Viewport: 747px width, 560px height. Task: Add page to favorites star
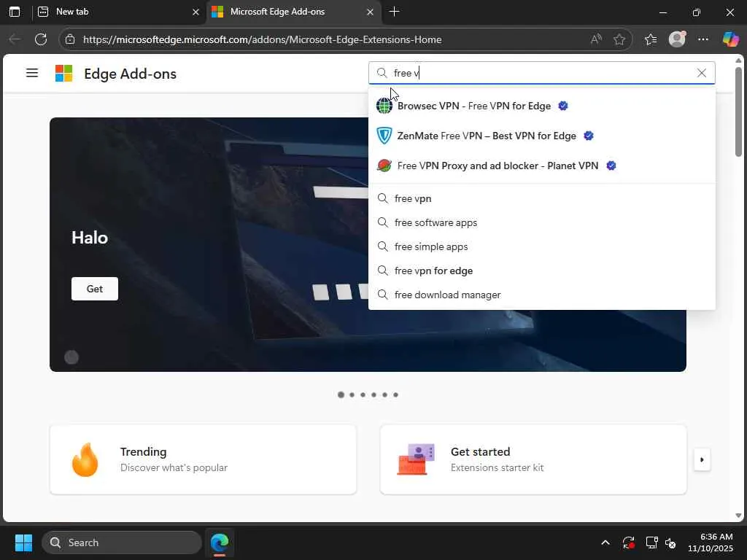619,39
